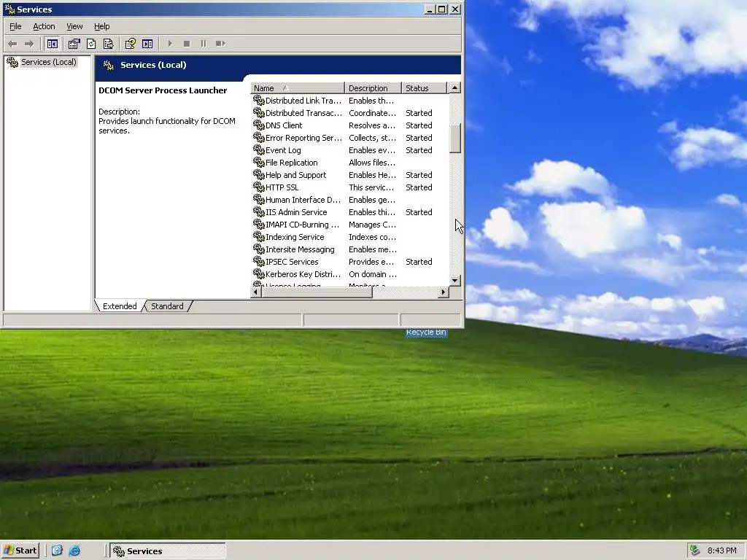Select Help and Support service
The image size is (747, 560).
349,175
